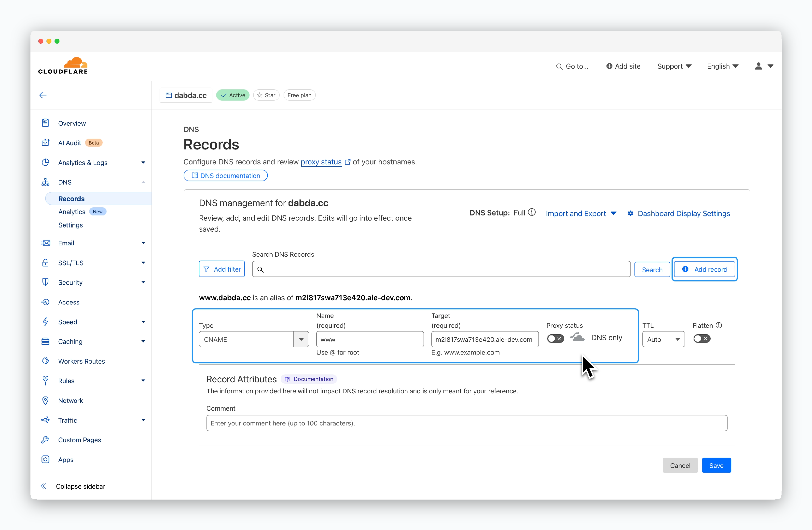Image resolution: width=812 pixels, height=530 pixels.
Task: Open the TTL Auto dropdown
Action: tap(663, 339)
